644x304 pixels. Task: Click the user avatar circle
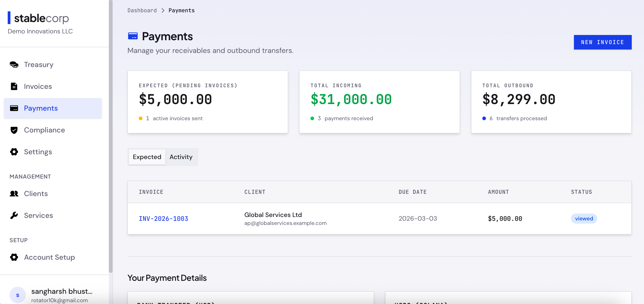click(17, 295)
